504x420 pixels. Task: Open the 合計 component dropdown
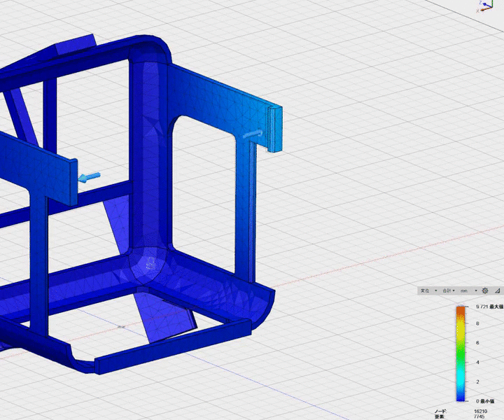tap(449, 290)
